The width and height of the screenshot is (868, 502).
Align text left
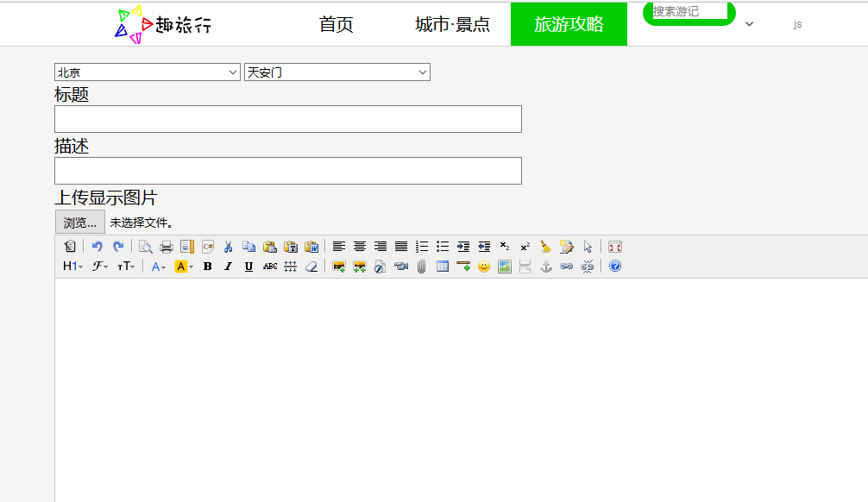339,247
